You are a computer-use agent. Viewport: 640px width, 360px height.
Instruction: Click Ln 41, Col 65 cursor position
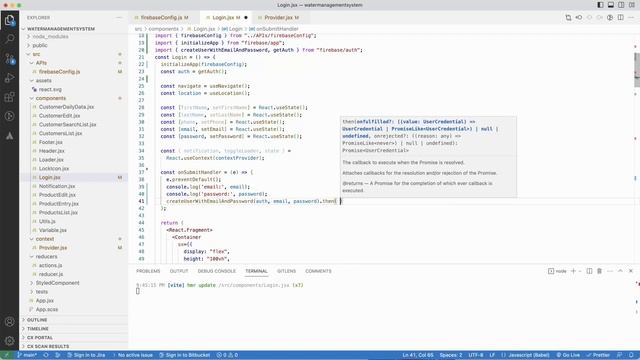pos(418,355)
